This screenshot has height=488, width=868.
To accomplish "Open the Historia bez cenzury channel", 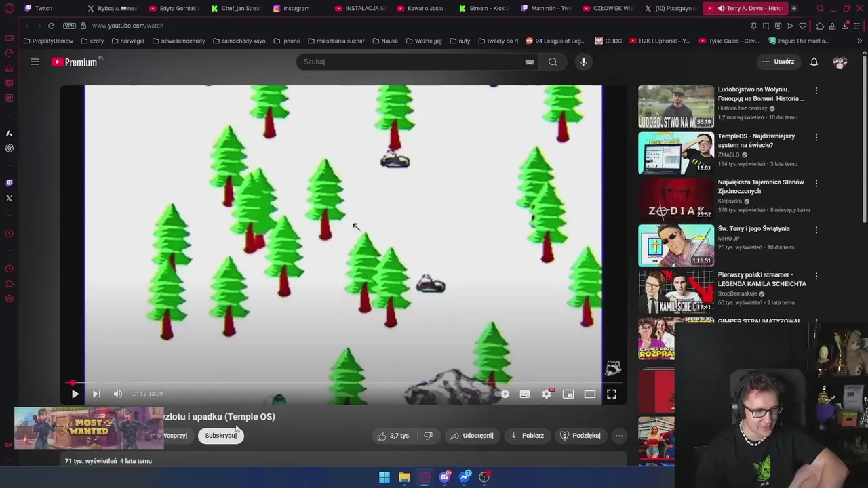I will [x=743, y=108].
